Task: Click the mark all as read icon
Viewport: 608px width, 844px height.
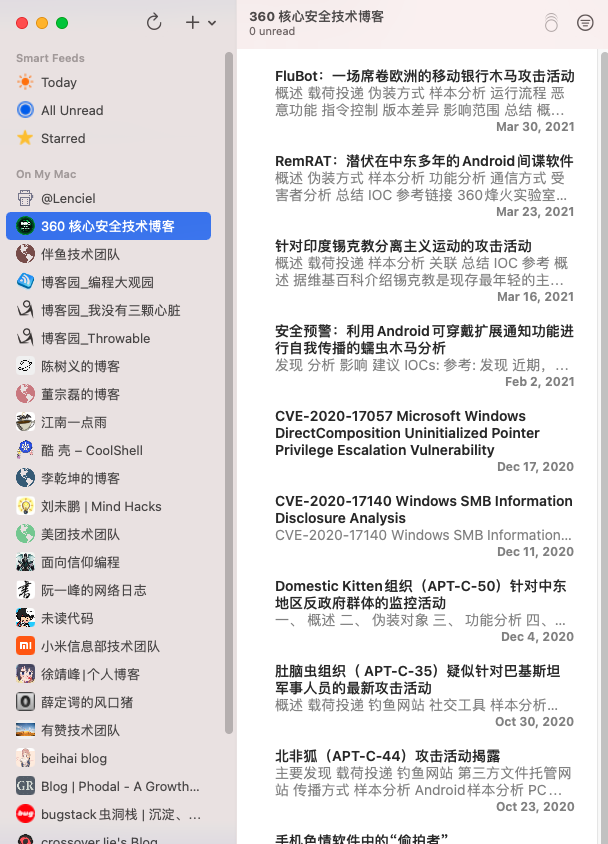Action: [552, 23]
